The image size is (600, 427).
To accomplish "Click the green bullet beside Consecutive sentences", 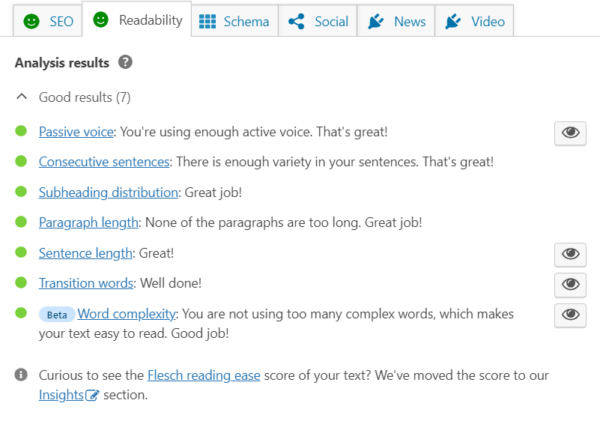I will [21, 161].
